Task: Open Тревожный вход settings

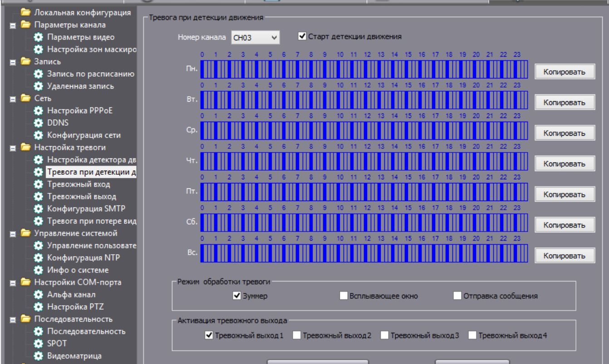Action: (78, 184)
